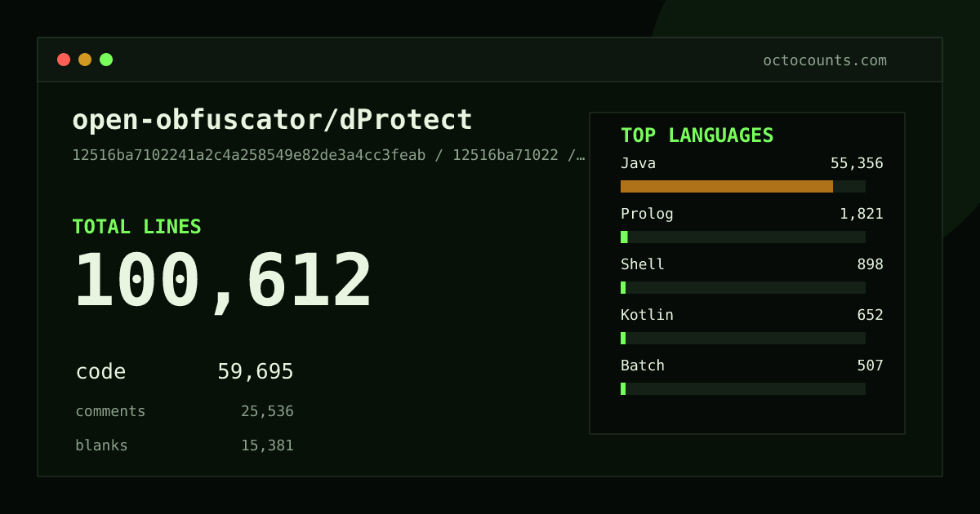980x514 pixels.
Task: Click the Kotlin progress bar
Action: 743,338
